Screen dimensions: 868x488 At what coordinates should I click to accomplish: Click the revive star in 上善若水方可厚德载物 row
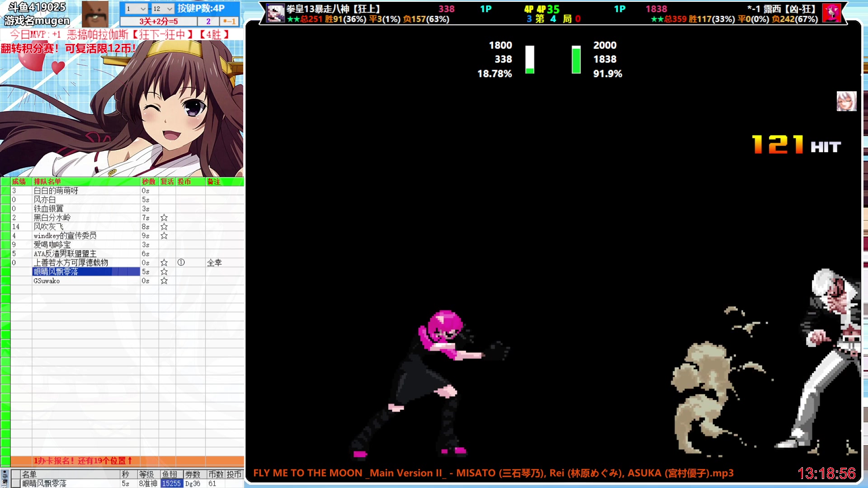[x=164, y=263]
